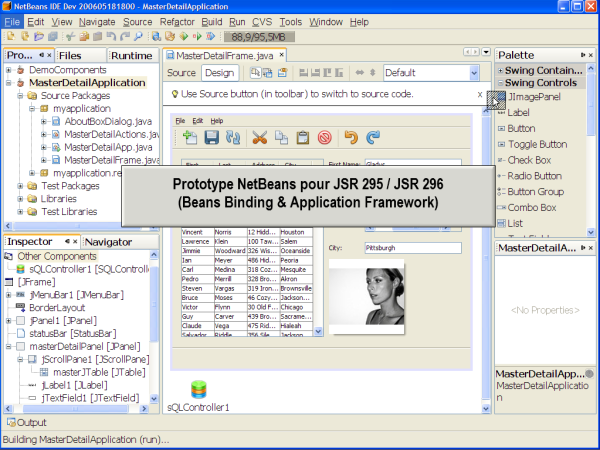Pick the Toggle Button component in Palette
The width and height of the screenshot is (600, 450).
541,144
